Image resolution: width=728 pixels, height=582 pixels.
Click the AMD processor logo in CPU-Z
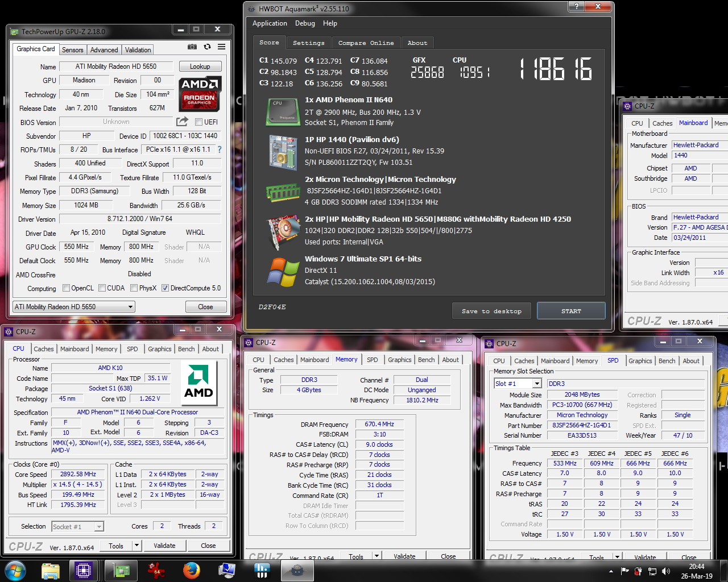198,384
